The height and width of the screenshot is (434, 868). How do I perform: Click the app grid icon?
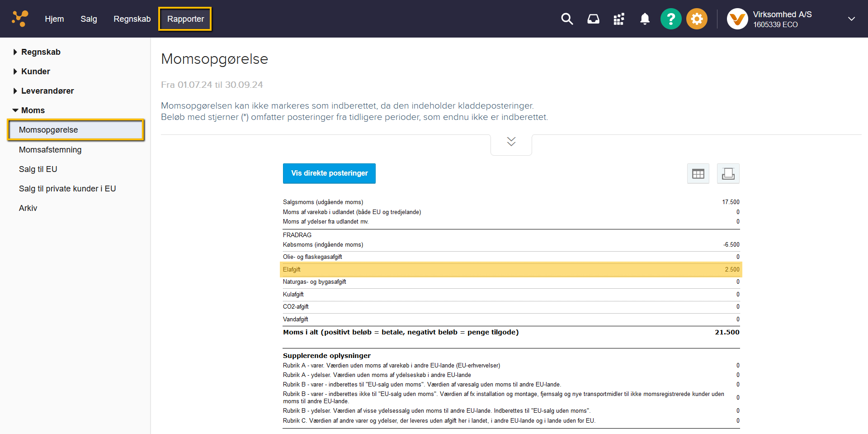tap(618, 19)
